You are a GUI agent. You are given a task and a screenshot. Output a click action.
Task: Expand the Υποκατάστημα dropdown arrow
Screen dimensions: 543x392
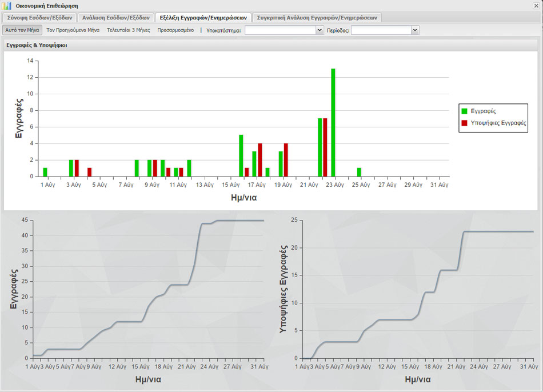point(320,30)
